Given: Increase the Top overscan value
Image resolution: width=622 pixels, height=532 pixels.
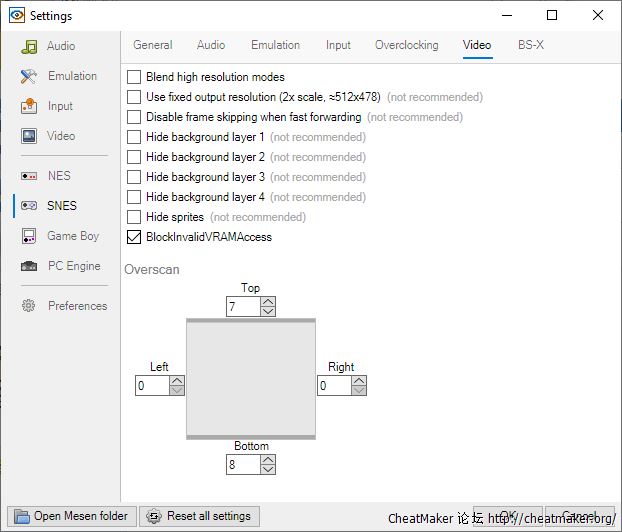Looking at the screenshot, I should coord(267,302).
